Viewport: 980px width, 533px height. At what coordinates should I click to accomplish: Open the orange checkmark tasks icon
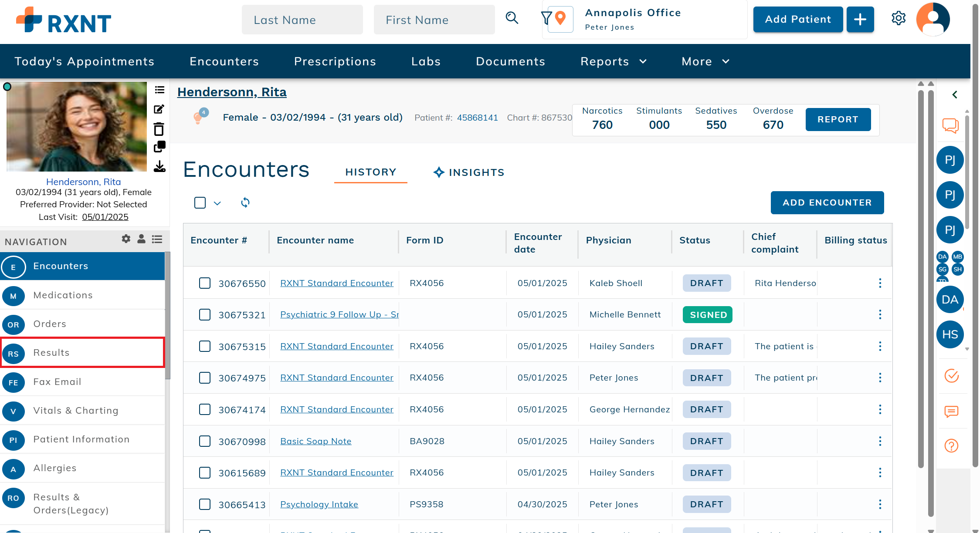click(x=951, y=375)
